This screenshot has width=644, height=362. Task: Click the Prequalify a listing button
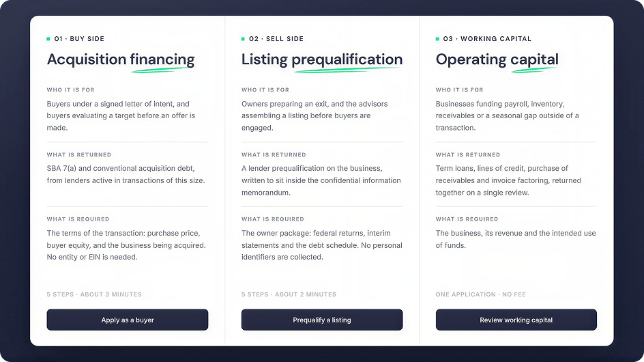click(x=322, y=320)
